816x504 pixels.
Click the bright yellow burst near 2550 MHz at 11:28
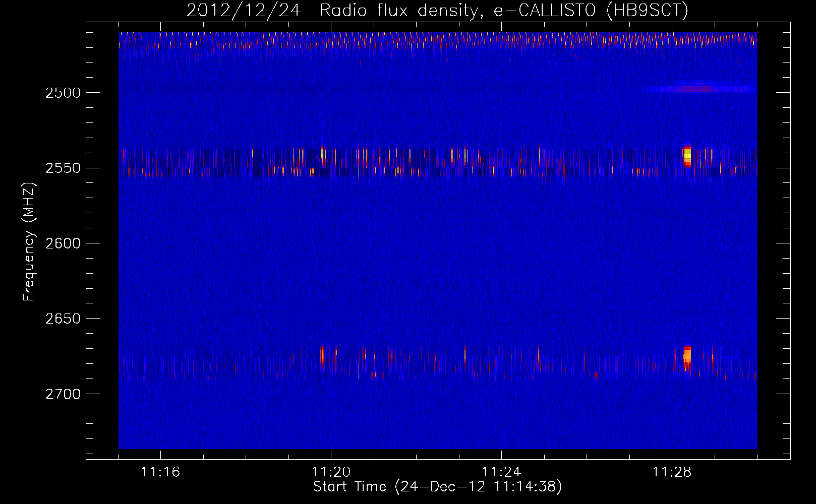(x=687, y=157)
